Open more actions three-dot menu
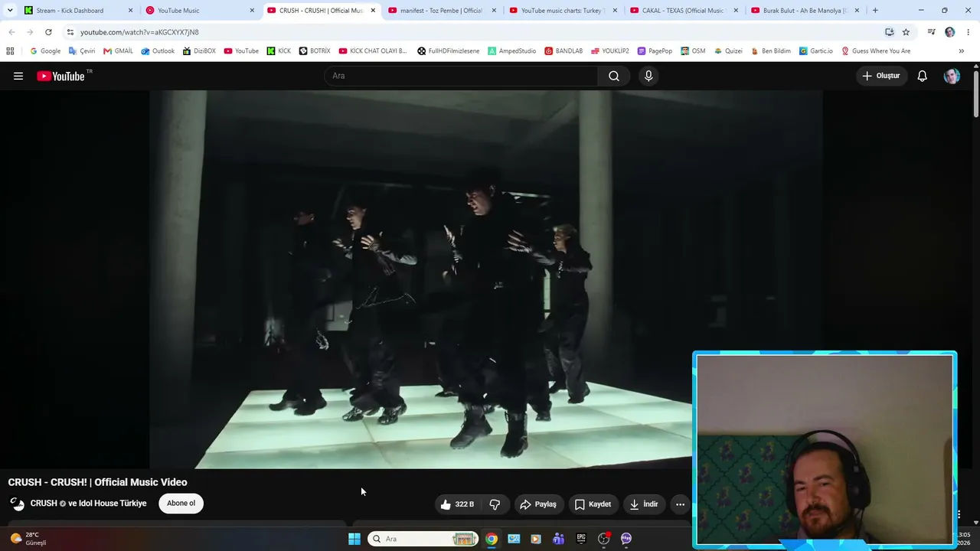The image size is (980, 551). pos(680,504)
